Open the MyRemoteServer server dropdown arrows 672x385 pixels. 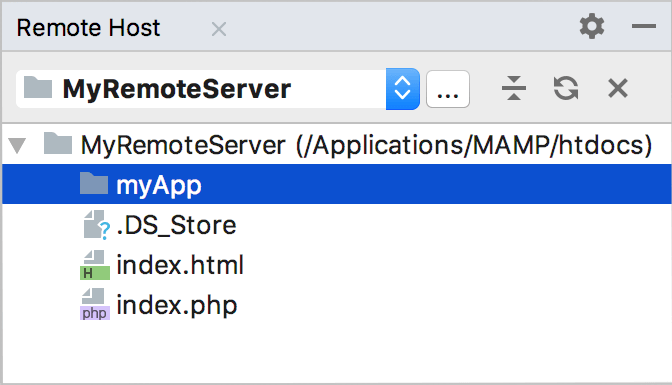pyautogui.click(x=402, y=89)
